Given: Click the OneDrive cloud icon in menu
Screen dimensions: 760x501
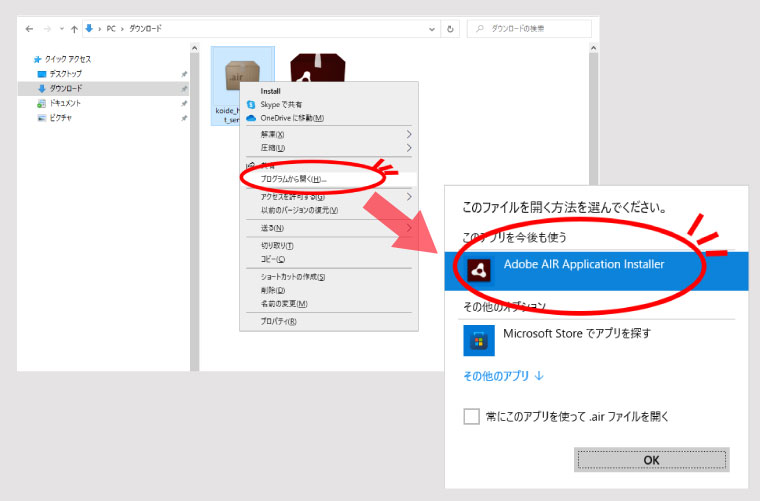Looking at the screenshot, I should pyautogui.click(x=251, y=117).
